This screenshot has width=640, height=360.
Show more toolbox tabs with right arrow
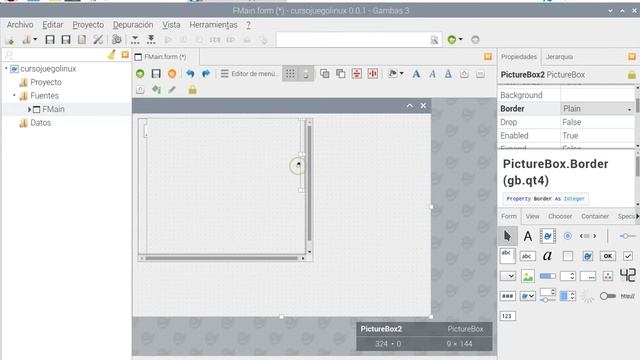(x=637, y=216)
